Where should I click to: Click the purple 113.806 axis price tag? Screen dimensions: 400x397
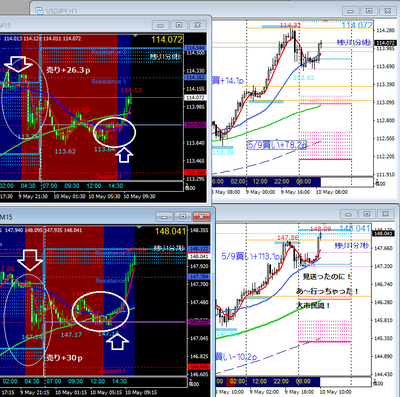pyautogui.click(x=195, y=125)
